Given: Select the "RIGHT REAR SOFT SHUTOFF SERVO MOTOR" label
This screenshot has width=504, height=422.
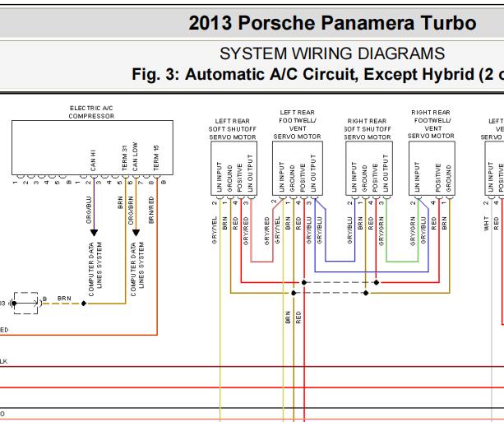Looking at the screenshot, I should point(368,129).
